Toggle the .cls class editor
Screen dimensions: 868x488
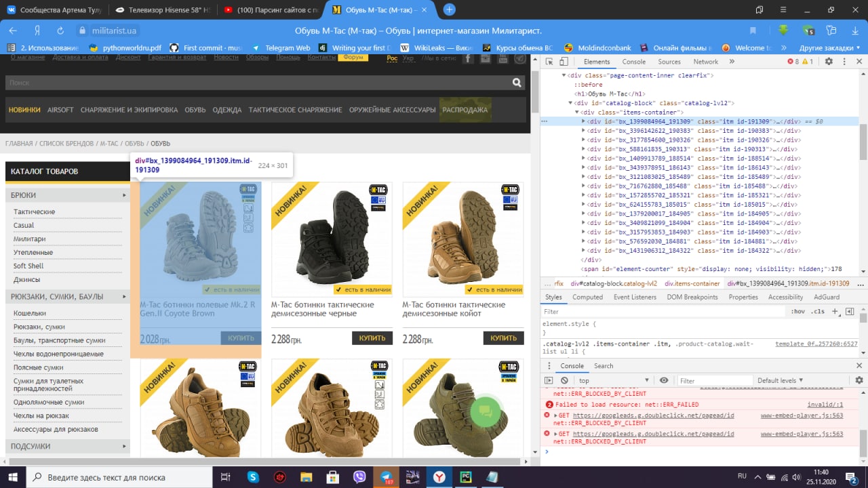pos(818,312)
